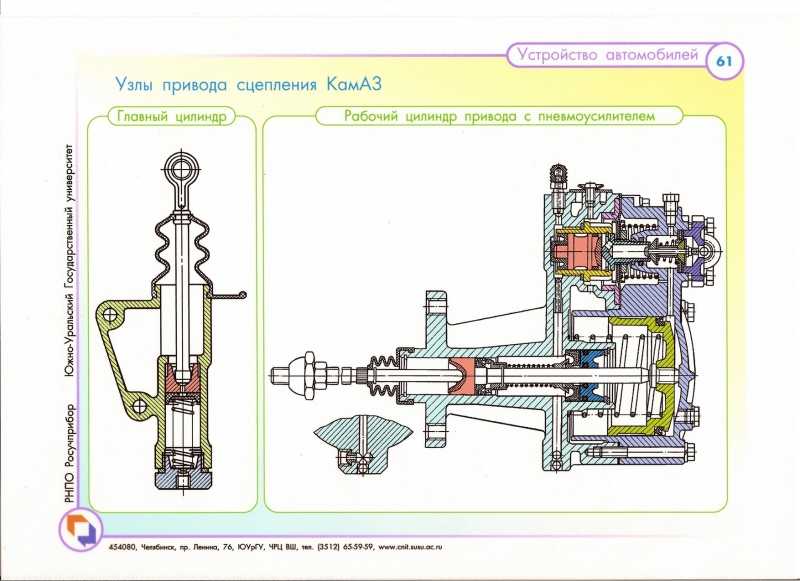Click the bleed fitting atop working cylinder housing

point(558,177)
